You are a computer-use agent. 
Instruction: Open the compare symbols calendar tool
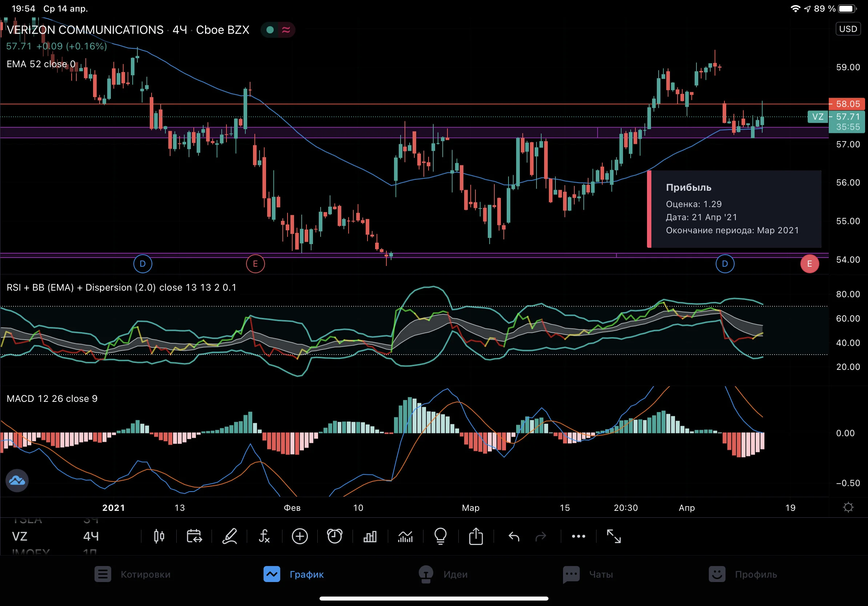[x=194, y=536]
